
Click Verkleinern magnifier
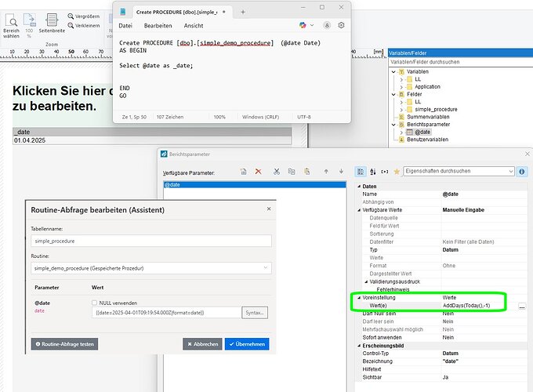[83, 26]
